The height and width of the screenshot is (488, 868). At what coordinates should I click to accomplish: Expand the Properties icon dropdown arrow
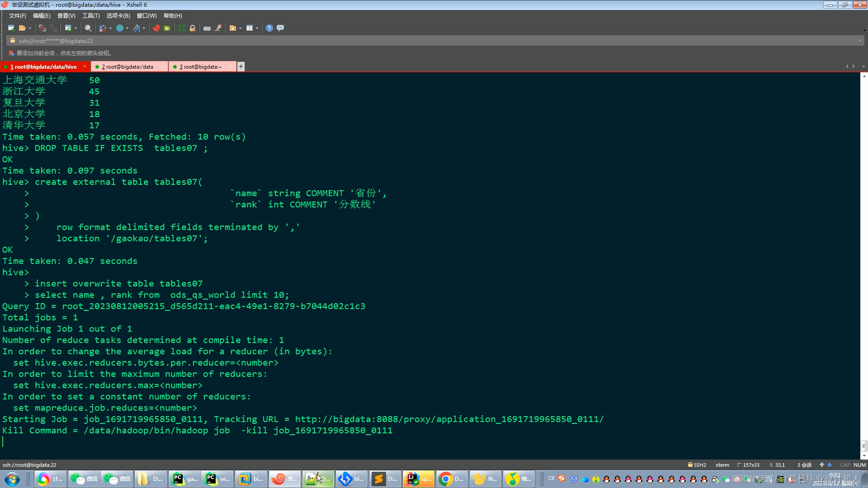click(75, 28)
